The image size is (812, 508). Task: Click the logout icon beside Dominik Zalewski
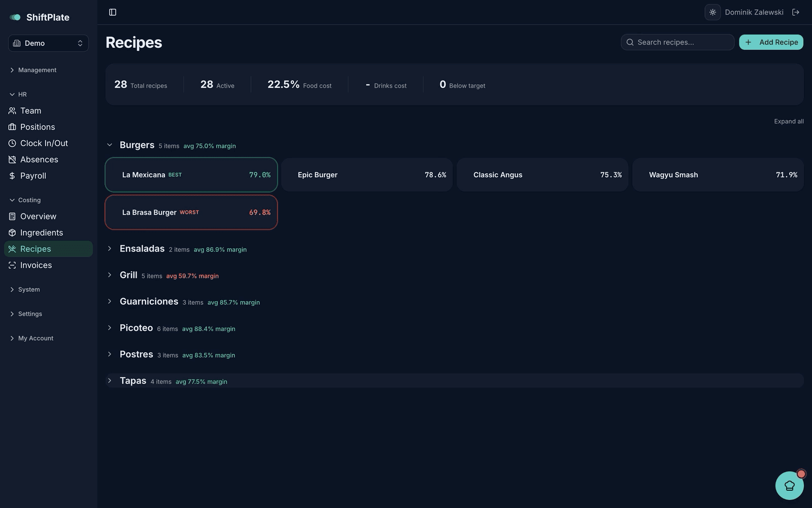click(x=796, y=12)
